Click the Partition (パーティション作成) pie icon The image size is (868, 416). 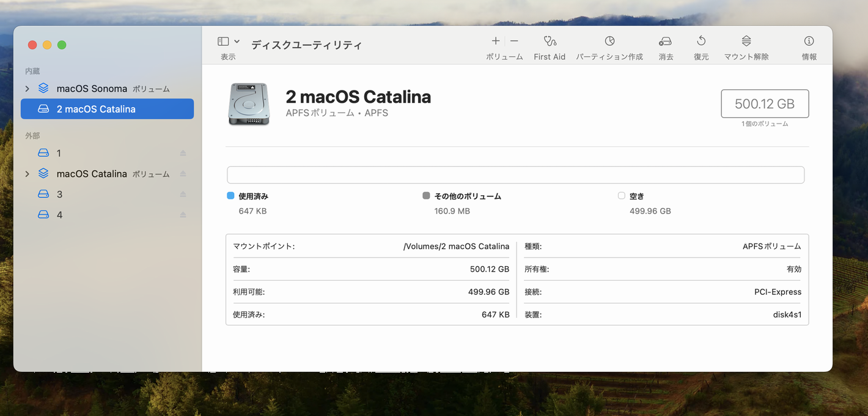(609, 41)
